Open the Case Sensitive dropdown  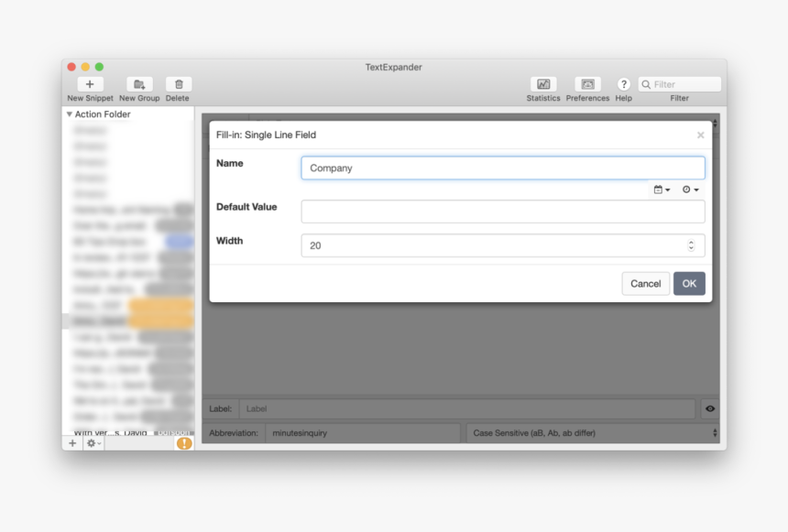click(x=593, y=432)
